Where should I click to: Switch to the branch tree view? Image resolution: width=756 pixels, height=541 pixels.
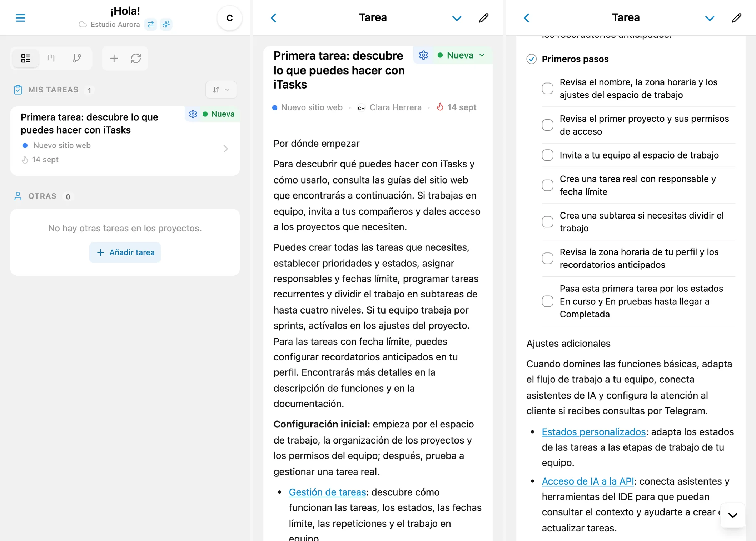click(x=77, y=58)
